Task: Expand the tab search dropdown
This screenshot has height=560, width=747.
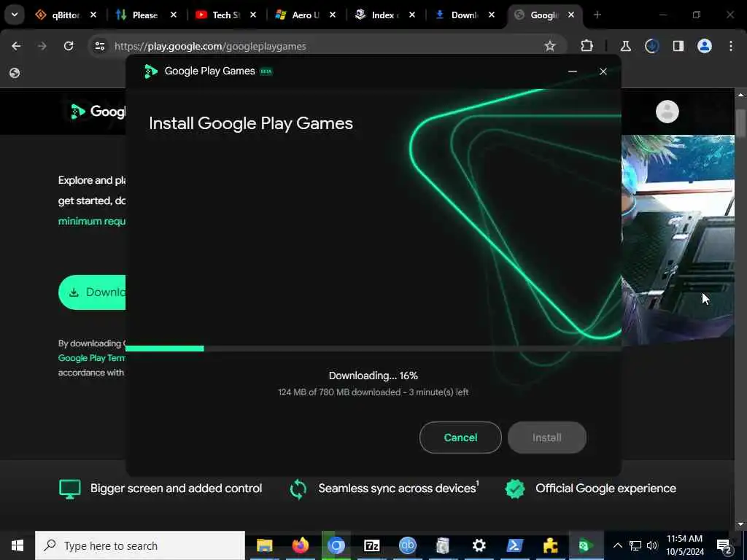Action: (15, 15)
